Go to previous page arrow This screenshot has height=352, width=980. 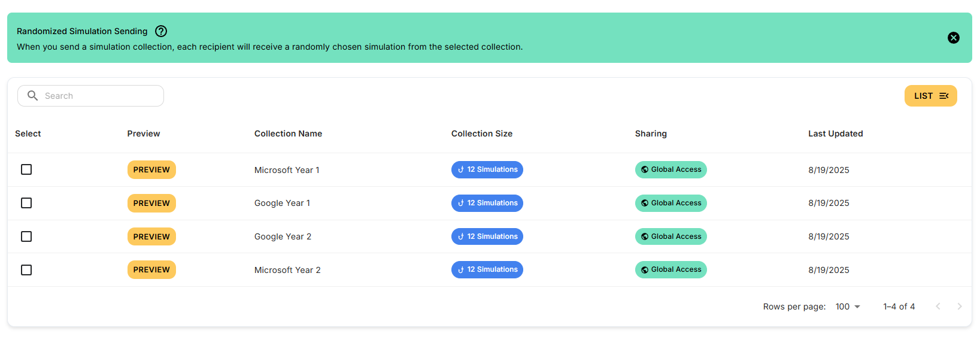click(x=938, y=307)
